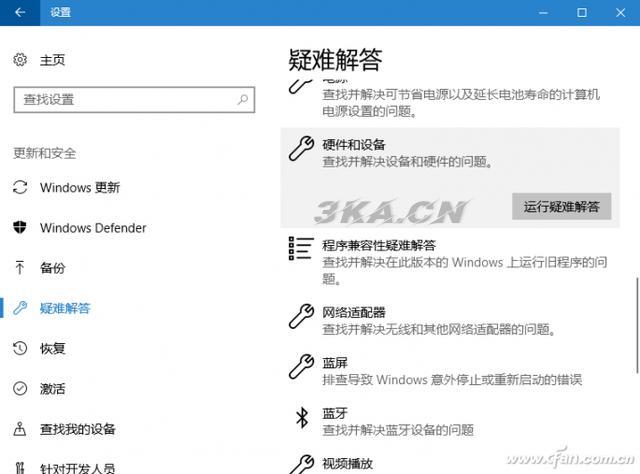Screen dimensions: 640x474
Task: Minimize the 设置 window
Action: click(x=543, y=13)
